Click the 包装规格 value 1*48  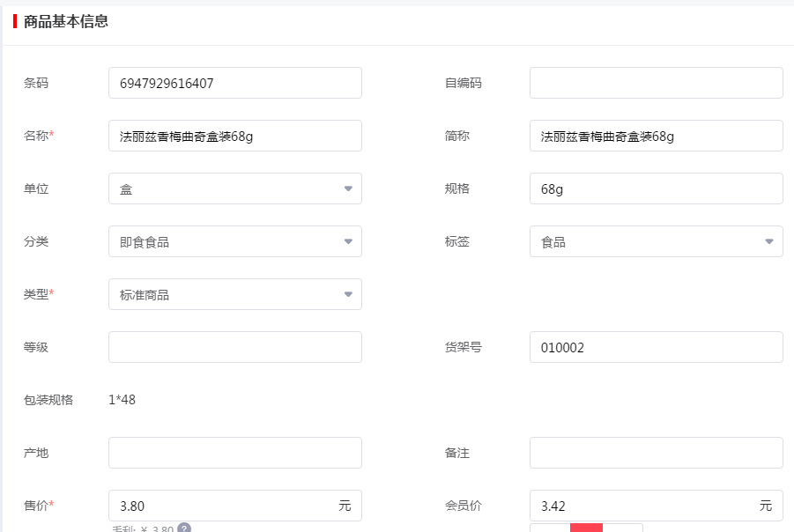click(122, 400)
